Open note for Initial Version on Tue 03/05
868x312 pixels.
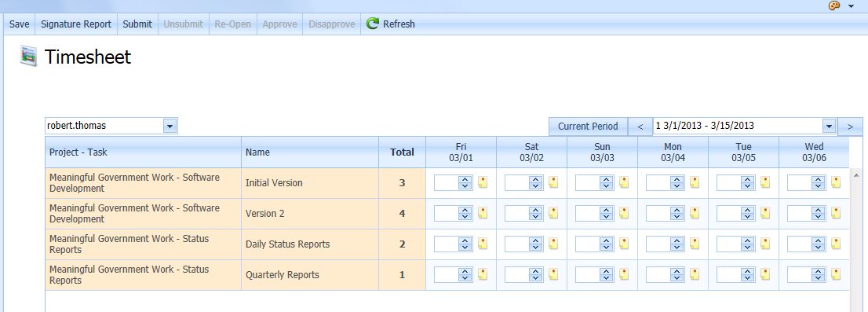coord(765,182)
